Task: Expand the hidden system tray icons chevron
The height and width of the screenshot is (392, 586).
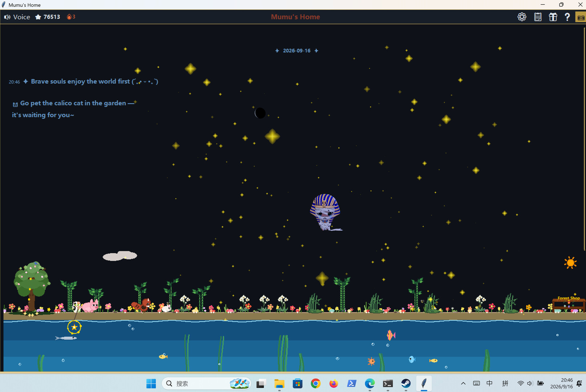Action: tap(463, 383)
